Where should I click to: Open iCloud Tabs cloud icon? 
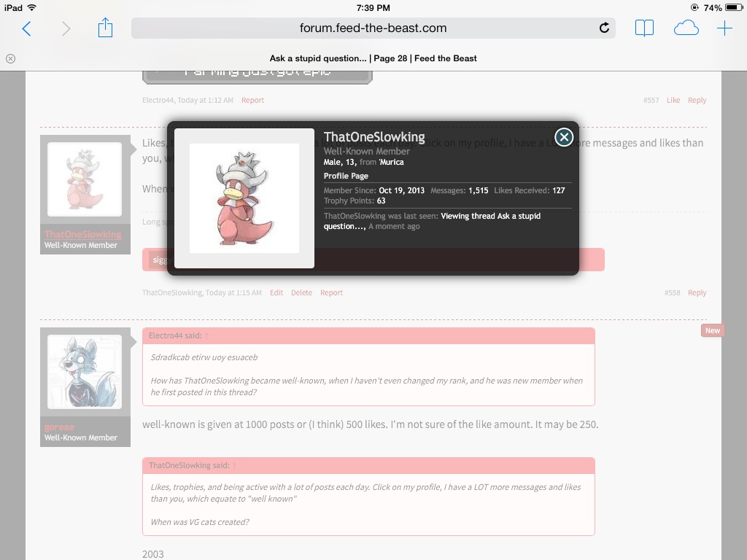[686, 28]
